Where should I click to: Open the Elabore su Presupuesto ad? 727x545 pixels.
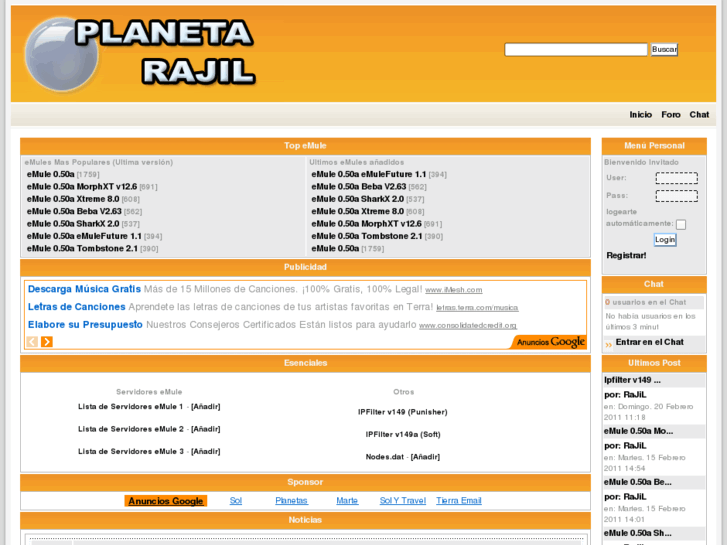85,324
